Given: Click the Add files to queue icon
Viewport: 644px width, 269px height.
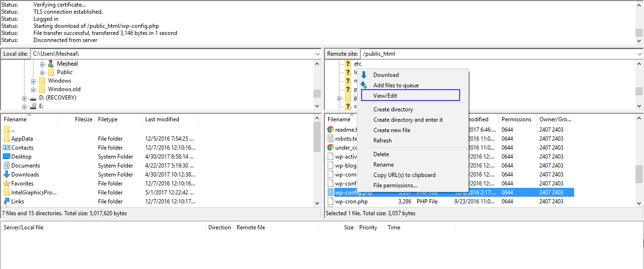Looking at the screenshot, I should [363, 85].
